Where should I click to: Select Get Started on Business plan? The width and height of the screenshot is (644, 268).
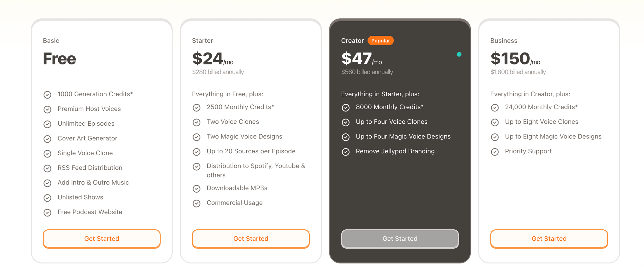point(549,239)
